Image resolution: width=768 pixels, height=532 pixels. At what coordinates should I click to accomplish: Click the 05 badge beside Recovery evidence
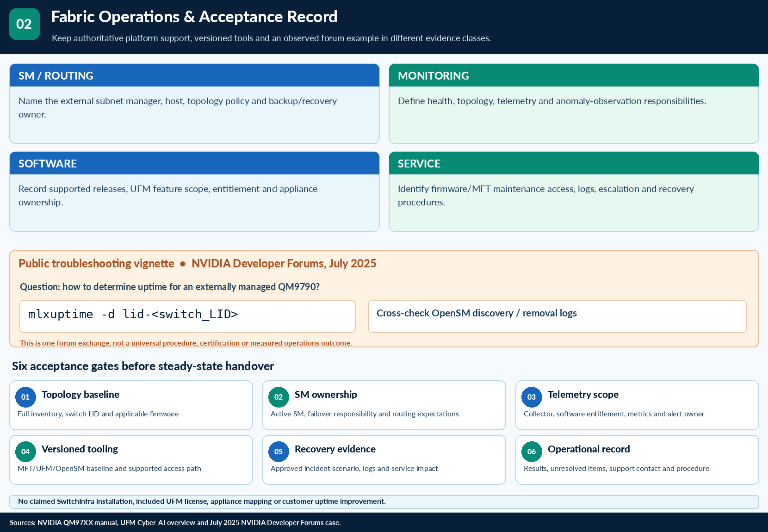279,452
